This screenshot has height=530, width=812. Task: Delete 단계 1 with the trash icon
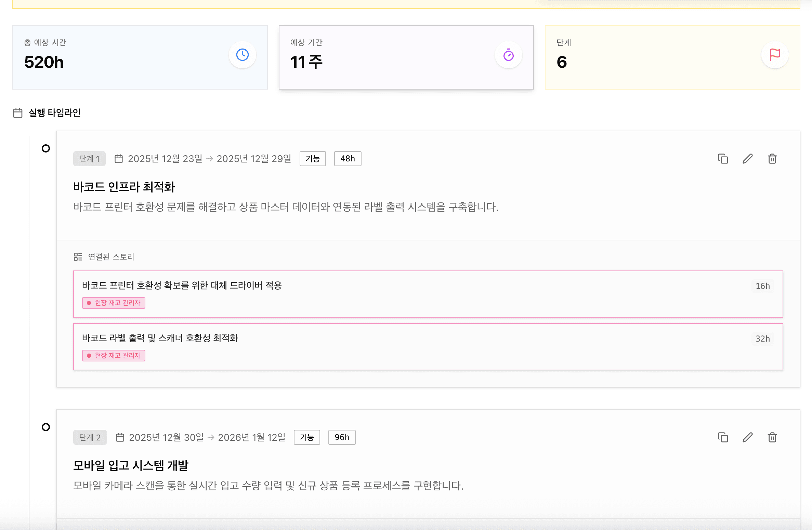(772, 159)
